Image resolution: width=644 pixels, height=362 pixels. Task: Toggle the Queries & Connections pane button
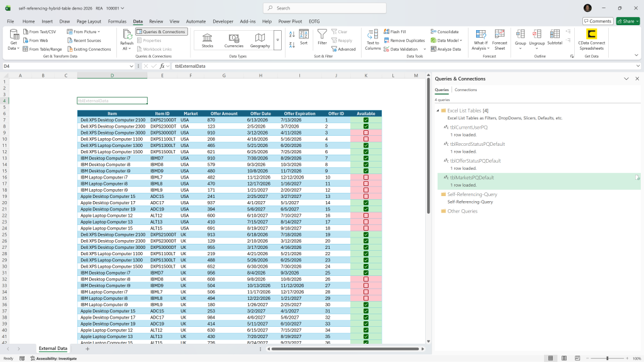click(x=161, y=31)
